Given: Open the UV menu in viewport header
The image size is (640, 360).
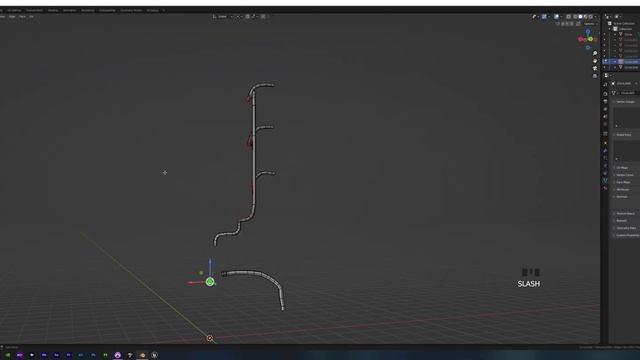Looking at the screenshot, I should (x=31, y=17).
